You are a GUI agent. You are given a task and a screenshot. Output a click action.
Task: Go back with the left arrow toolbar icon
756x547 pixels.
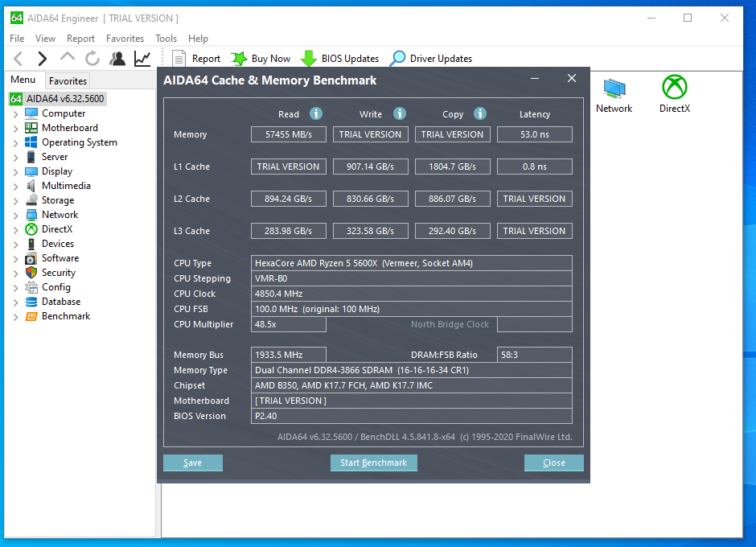coord(18,59)
